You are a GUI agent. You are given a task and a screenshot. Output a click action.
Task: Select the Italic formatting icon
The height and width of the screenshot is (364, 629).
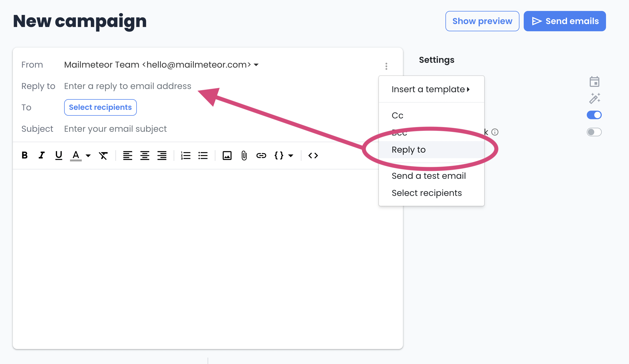[42, 155]
